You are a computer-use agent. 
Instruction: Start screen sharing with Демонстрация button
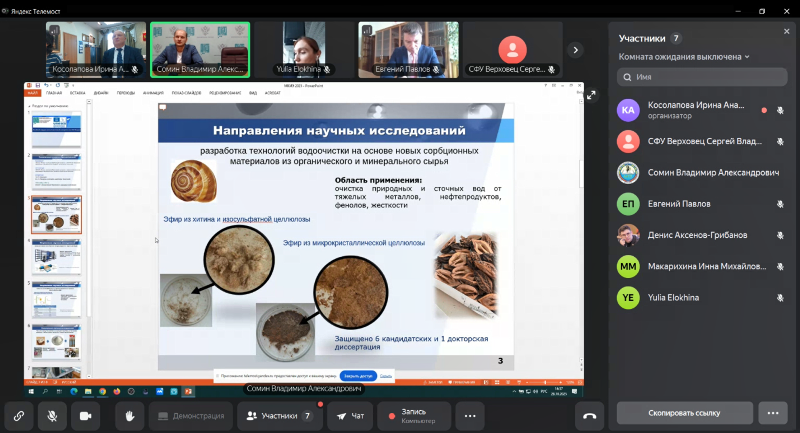point(188,415)
